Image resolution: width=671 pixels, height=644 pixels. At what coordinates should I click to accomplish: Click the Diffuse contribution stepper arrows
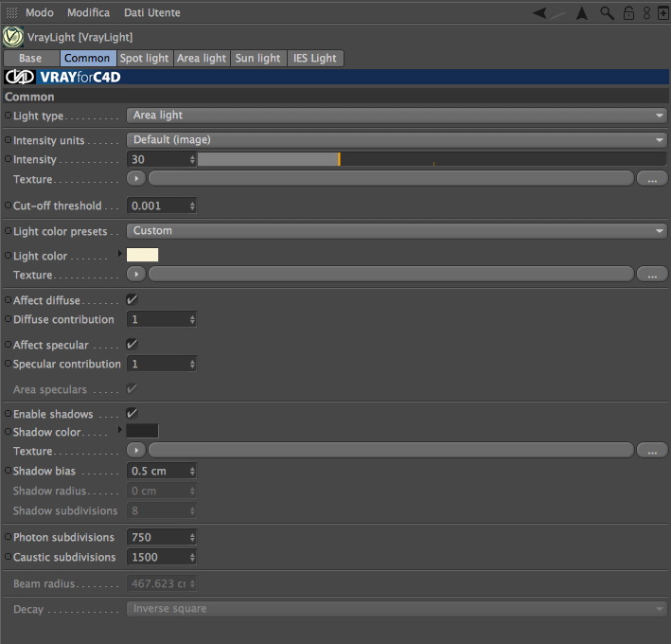click(192, 319)
